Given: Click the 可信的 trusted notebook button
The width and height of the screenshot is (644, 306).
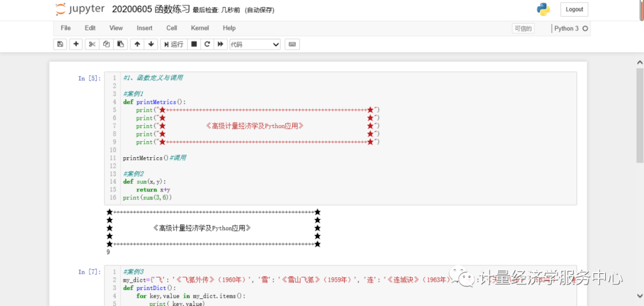Looking at the screenshot, I should click(524, 29).
